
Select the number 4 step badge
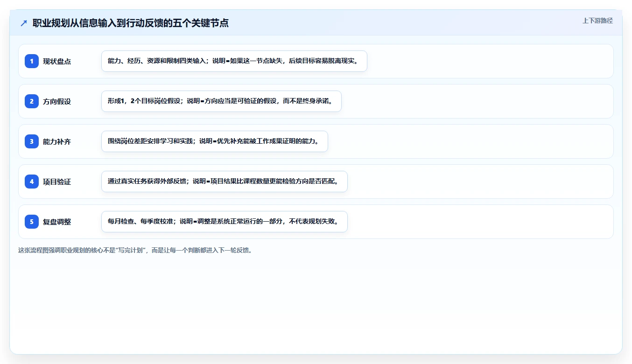(x=32, y=182)
